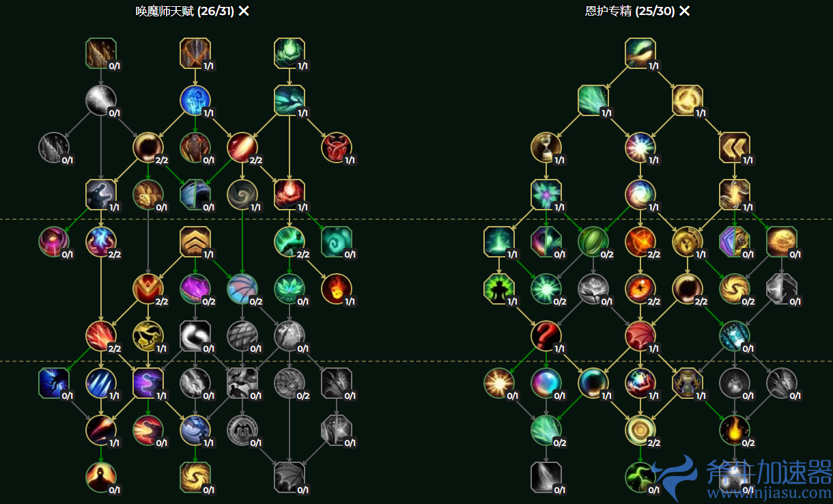Click the red fireball talent node

(337, 289)
